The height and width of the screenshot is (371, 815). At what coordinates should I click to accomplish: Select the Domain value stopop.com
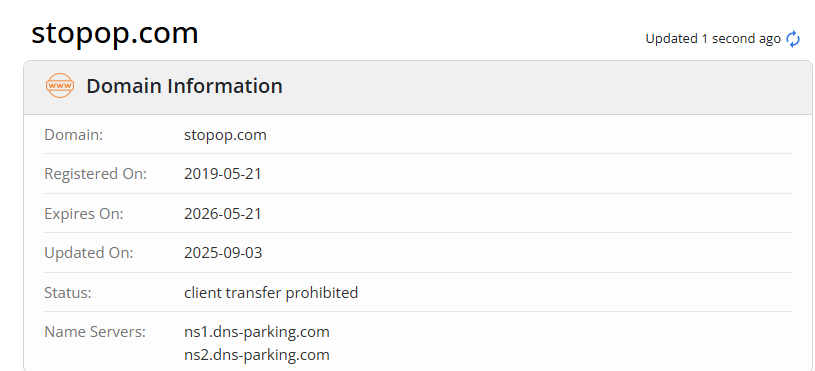click(x=225, y=135)
